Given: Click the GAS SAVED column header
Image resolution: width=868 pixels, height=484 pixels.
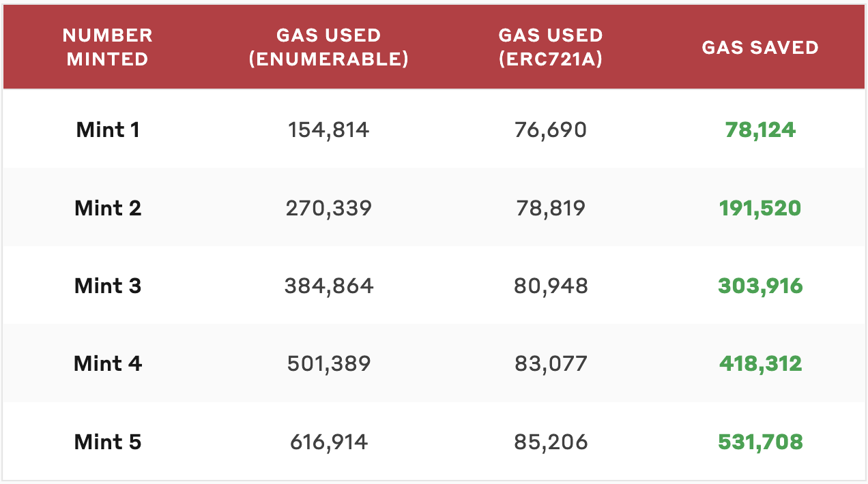Looking at the screenshot, I should pyautogui.click(x=760, y=47).
